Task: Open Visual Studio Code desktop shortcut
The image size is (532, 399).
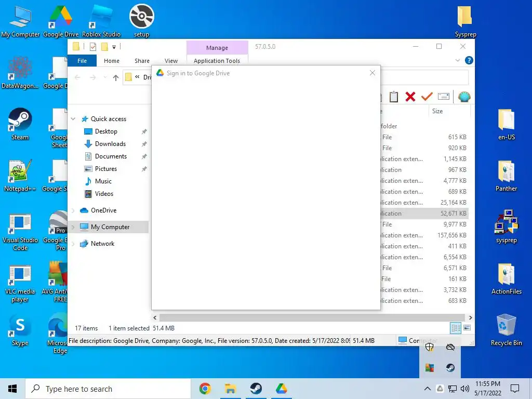Action: coord(20,232)
